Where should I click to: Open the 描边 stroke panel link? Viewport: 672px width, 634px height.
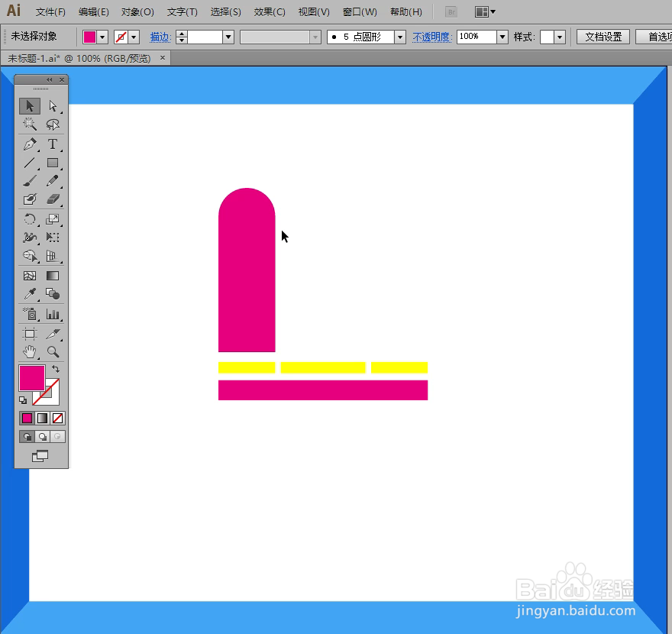pyautogui.click(x=160, y=37)
